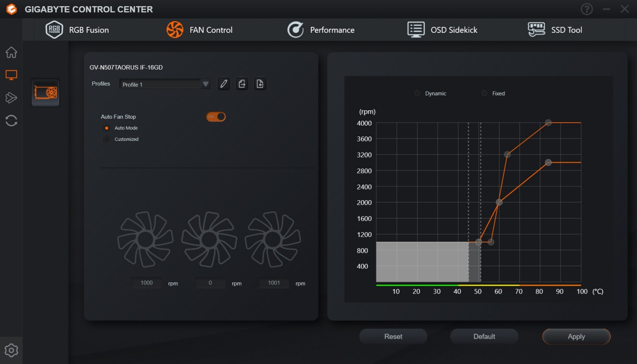The height and width of the screenshot is (364, 637).
Task: Click the middle fan 0 rpm field
Action: tap(210, 283)
